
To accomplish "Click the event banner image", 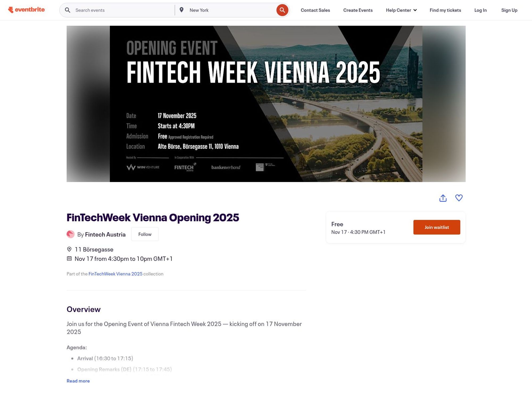I will click(x=266, y=103).
